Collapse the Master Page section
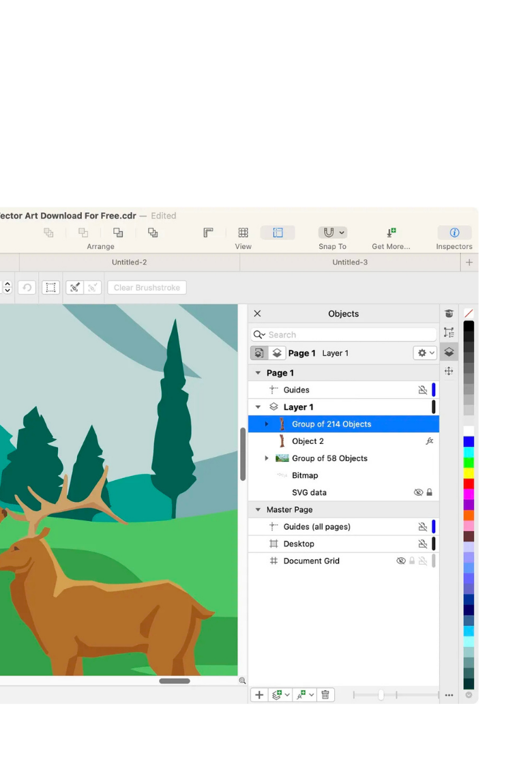532x757 pixels. click(258, 509)
